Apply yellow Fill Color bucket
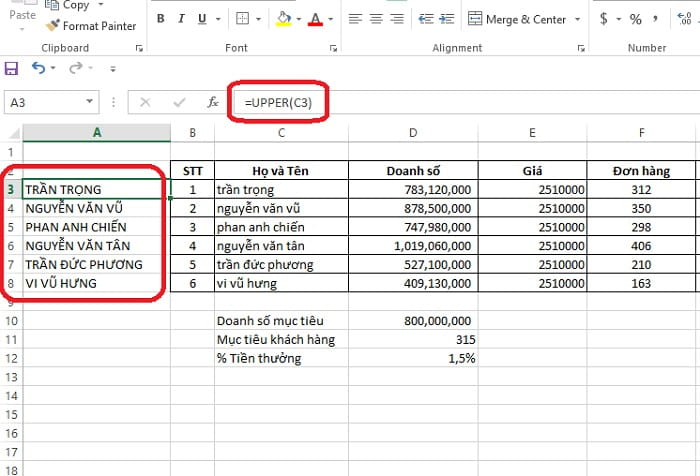The height and width of the screenshot is (476, 700). point(283,19)
